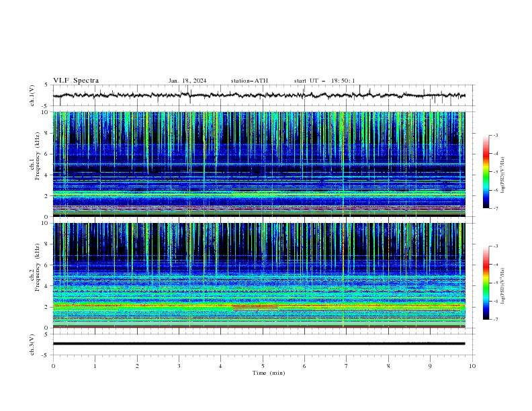Click the start UT 18:50:1 label
532x411 pixels.
324,81
